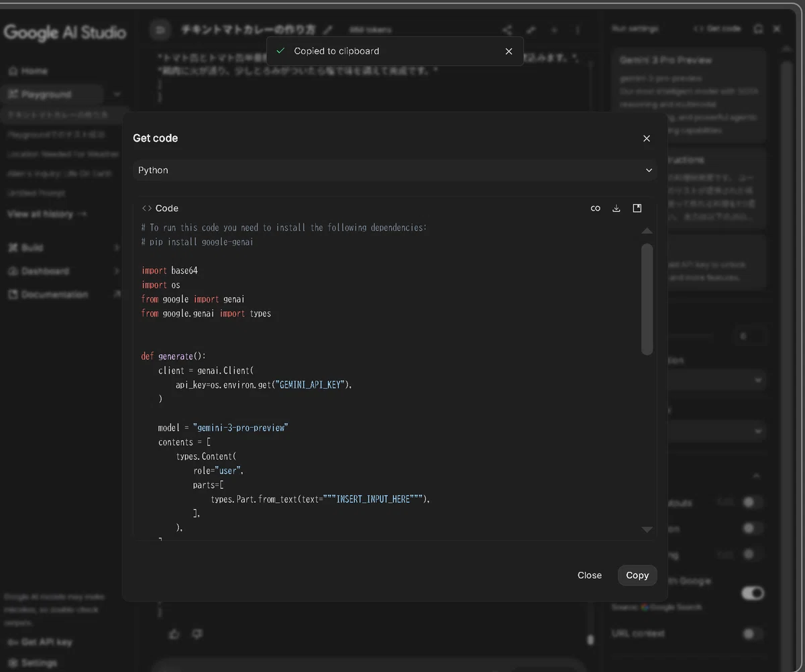
Task: Enable the URL context switch
Action: tap(753, 634)
